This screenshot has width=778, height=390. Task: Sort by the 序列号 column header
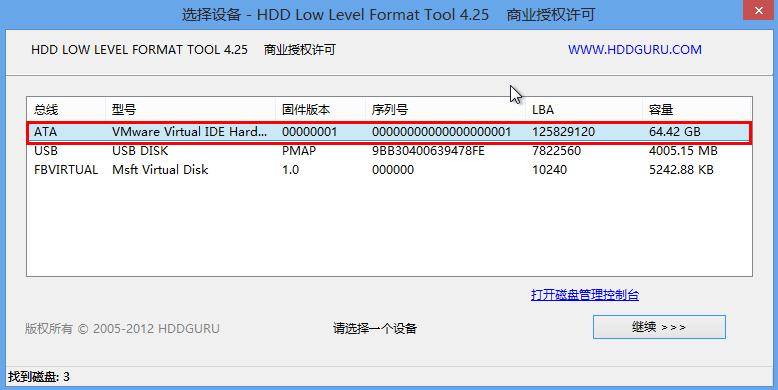(x=446, y=109)
